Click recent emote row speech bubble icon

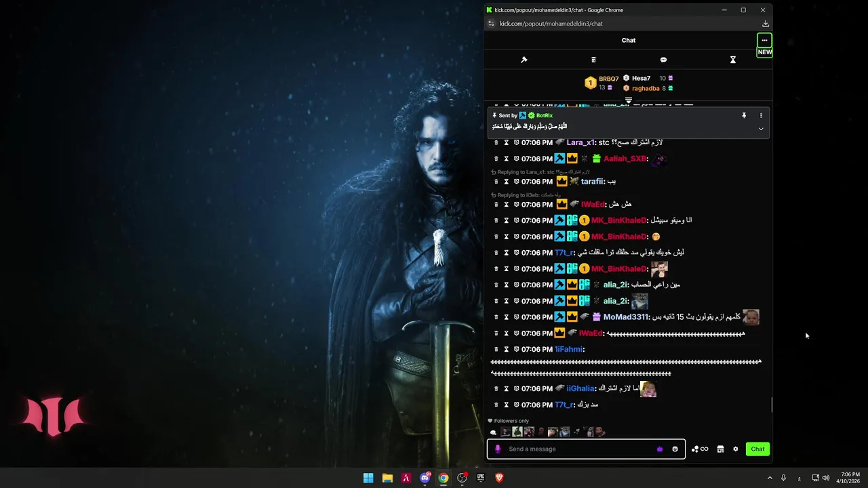493,432
